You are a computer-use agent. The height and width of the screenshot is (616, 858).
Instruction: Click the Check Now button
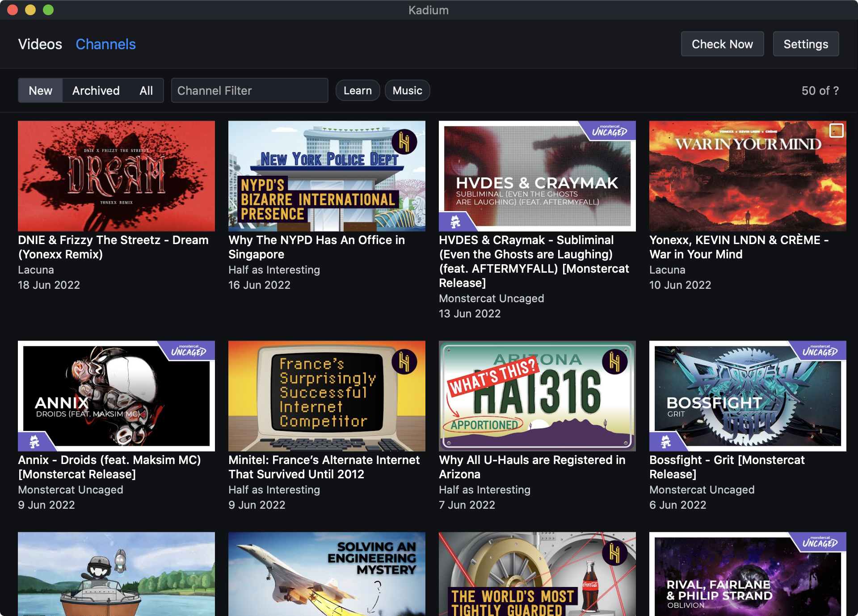[x=722, y=44]
